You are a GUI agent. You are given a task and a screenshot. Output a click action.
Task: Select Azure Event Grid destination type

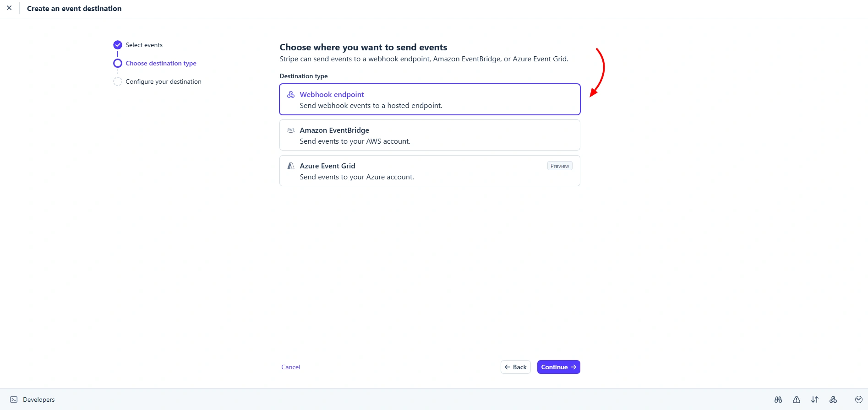(x=430, y=171)
